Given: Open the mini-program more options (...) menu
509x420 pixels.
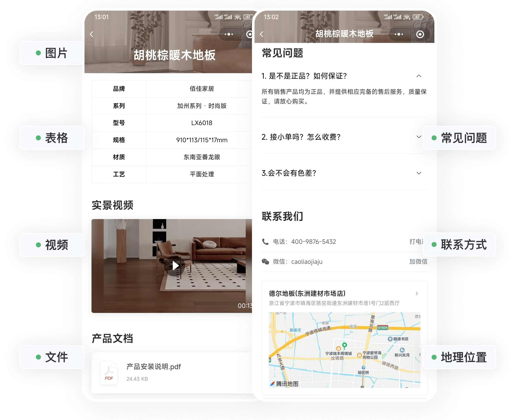Looking at the screenshot, I should [x=228, y=34].
